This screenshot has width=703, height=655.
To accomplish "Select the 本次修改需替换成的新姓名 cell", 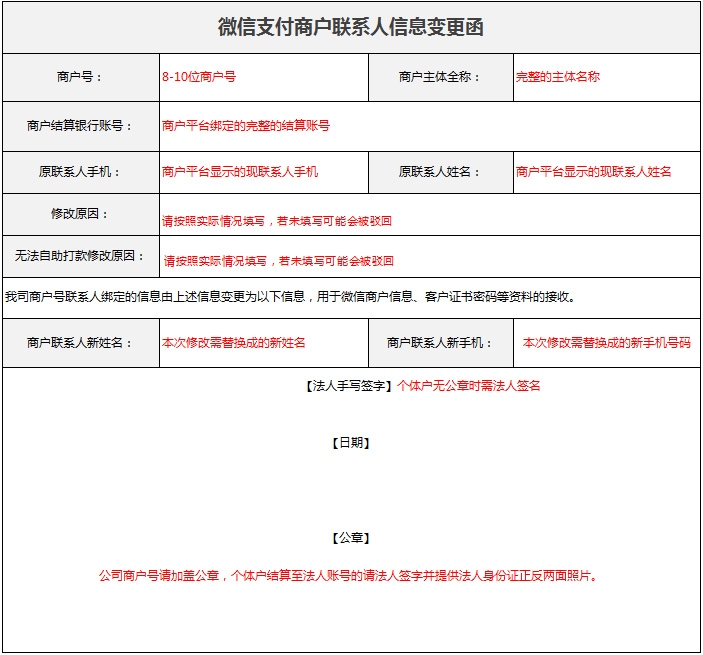I will coord(264,343).
